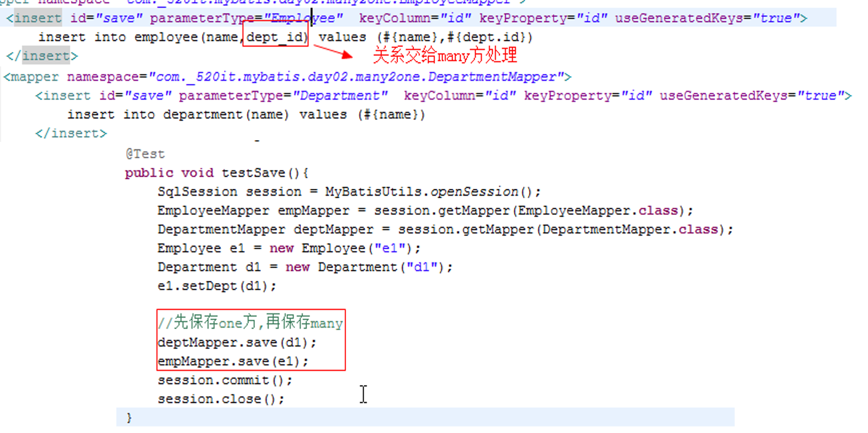Click the session.commit() line

click(225, 381)
